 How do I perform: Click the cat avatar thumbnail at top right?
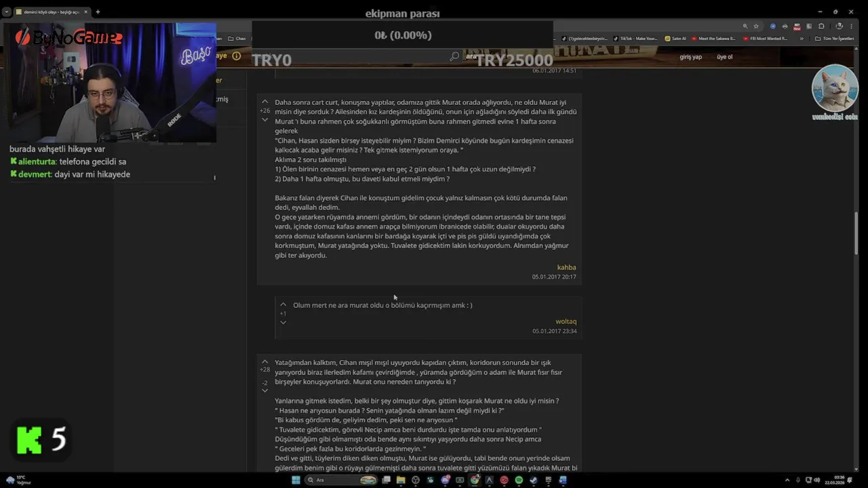pyautogui.click(x=835, y=88)
